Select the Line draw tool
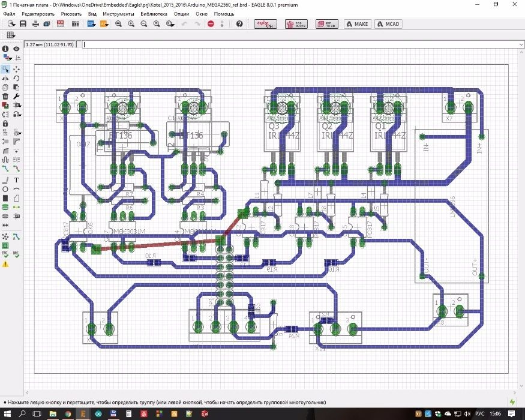 point(5,180)
